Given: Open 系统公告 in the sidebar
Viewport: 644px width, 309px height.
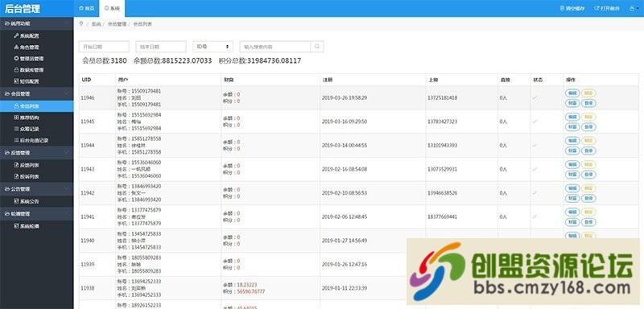Looking at the screenshot, I should point(27,201).
